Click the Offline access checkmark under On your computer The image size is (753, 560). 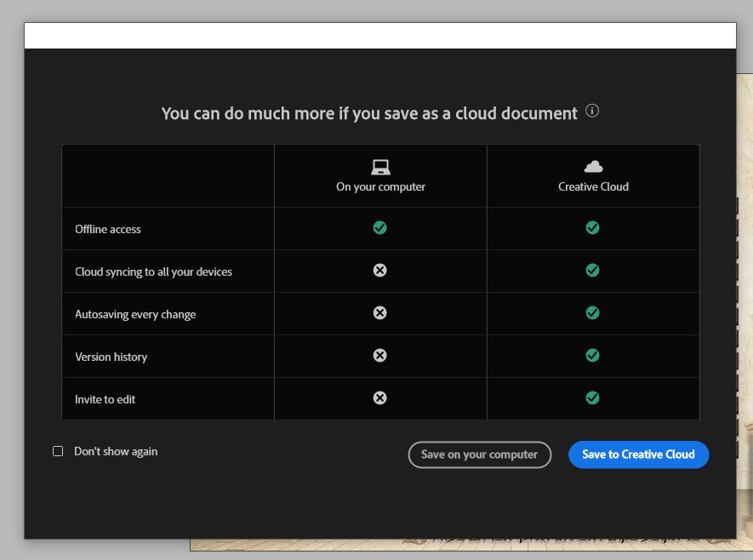tap(380, 228)
